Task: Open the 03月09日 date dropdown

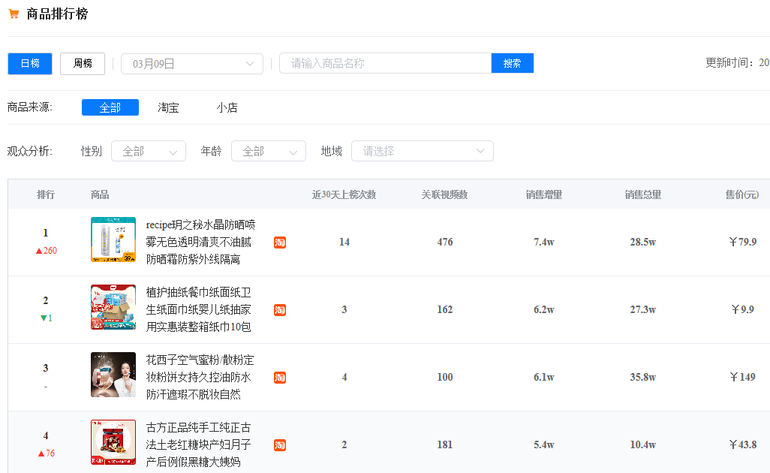Action: point(192,63)
